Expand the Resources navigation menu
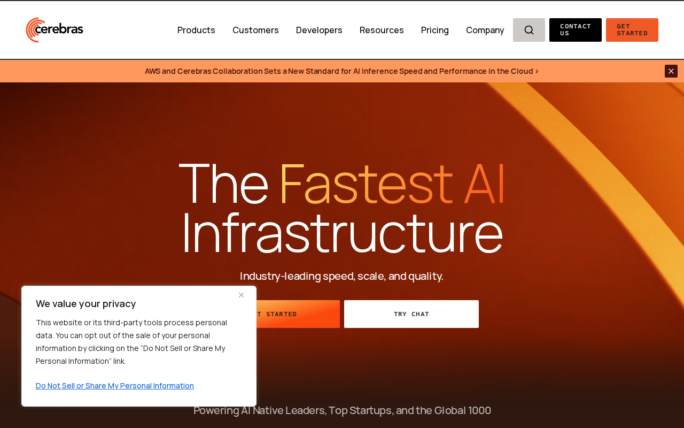Screen dimensions: 684x428 coord(381,30)
